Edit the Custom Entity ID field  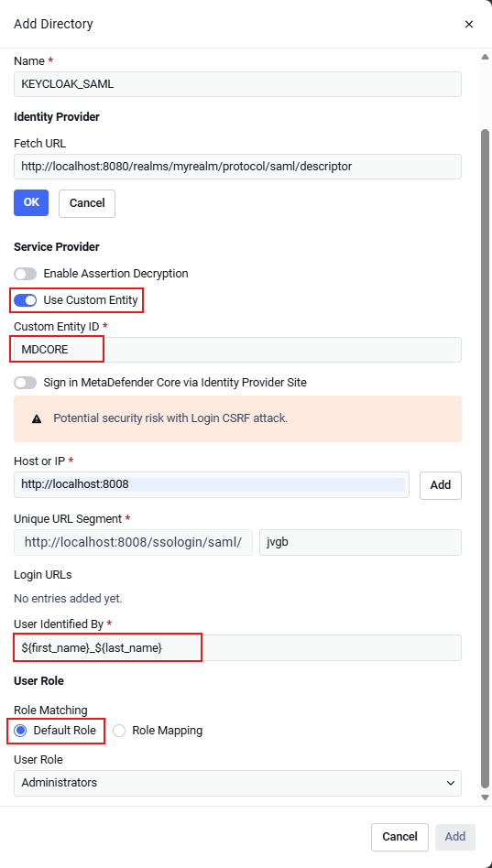[x=237, y=350]
